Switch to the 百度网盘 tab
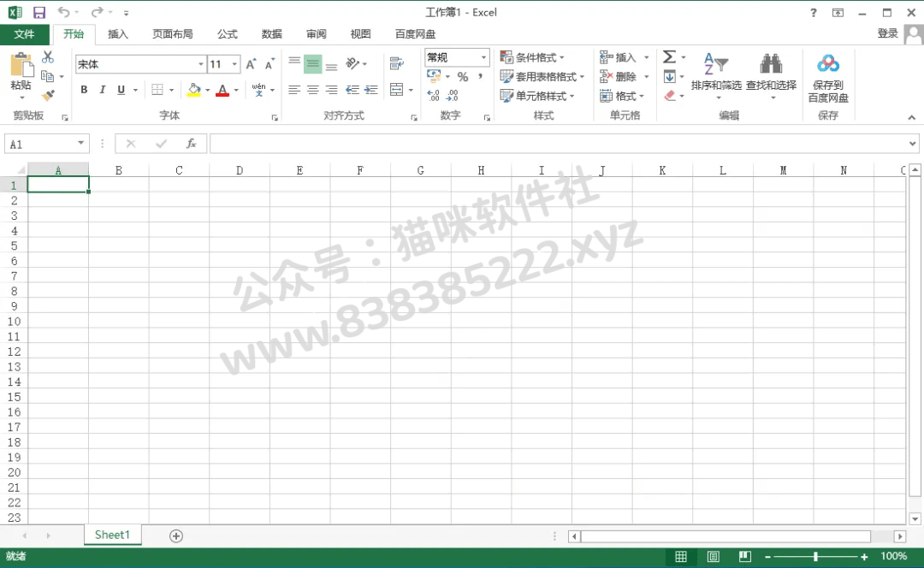The width and height of the screenshot is (924, 568). tap(415, 33)
